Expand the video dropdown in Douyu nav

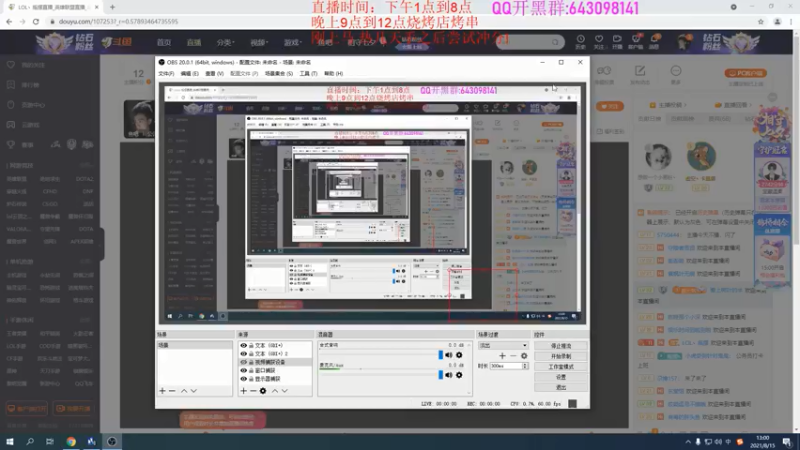259,42
